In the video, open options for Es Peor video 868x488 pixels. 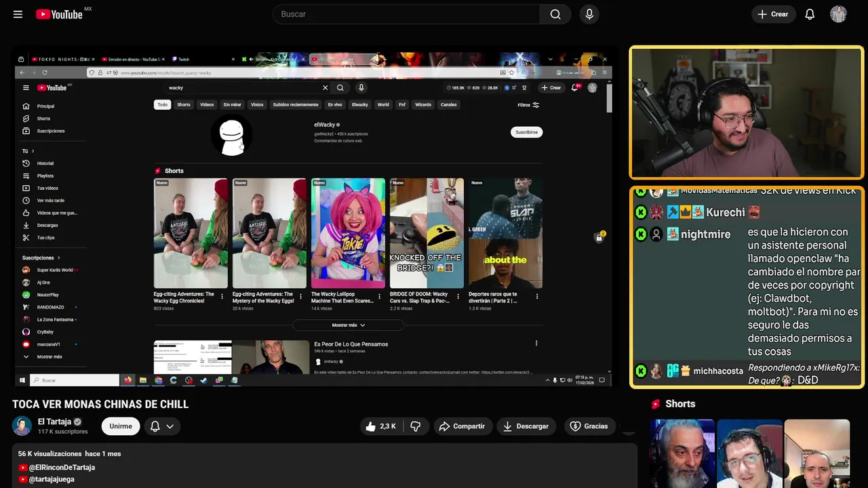[536, 344]
